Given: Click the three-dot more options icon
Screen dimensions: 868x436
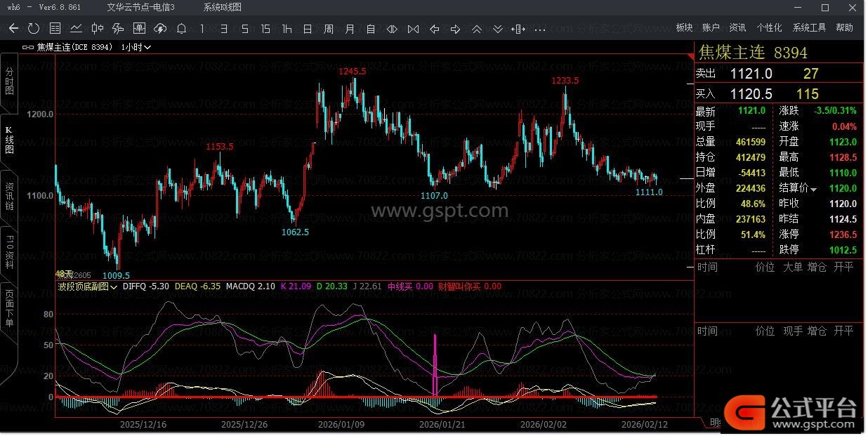Looking at the screenshot, I should (539, 29).
